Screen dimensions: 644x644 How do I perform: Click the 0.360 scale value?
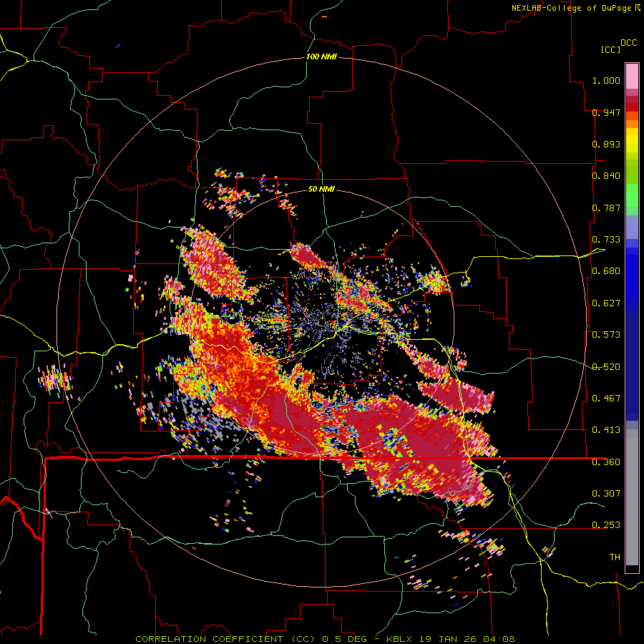pos(606,462)
